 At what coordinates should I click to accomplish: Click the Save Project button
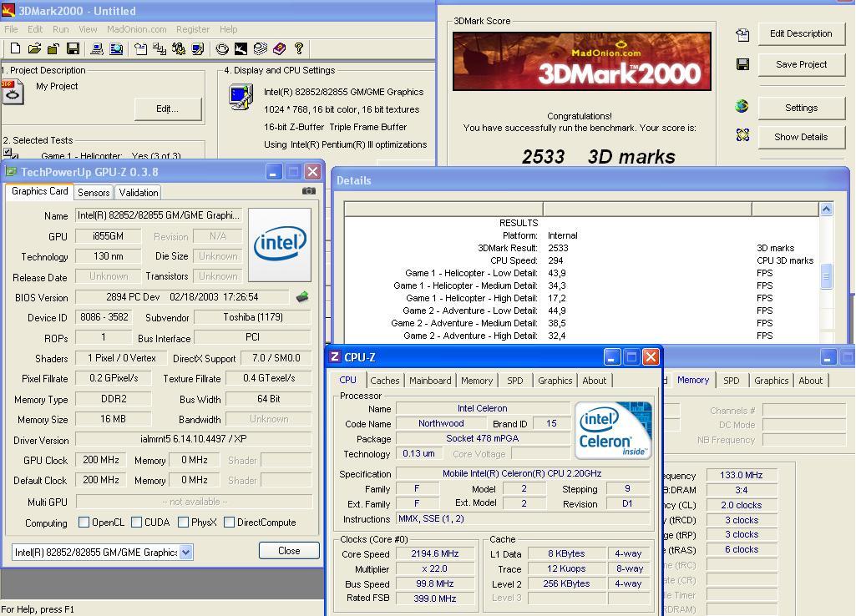click(x=801, y=64)
